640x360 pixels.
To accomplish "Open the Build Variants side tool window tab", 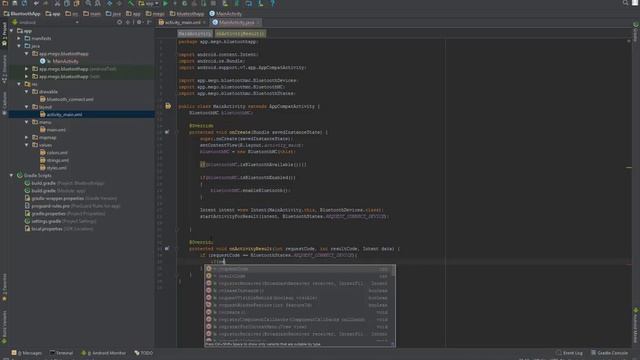I will 4,327.
